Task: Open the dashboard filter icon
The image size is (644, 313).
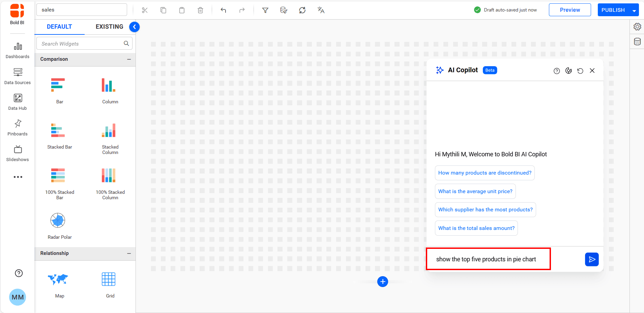Action: 265,10
